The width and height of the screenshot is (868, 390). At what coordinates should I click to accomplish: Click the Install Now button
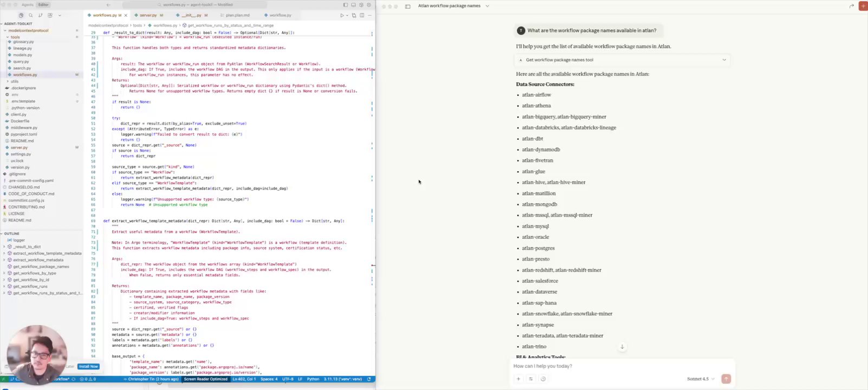coord(88,366)
